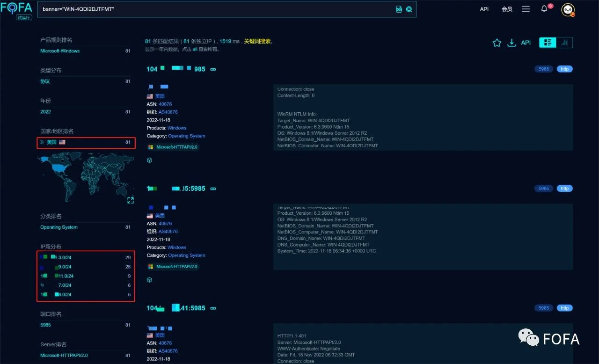The height and width of the screenshot is (364, 599).
Task: Click 美国 country link in first result
Action: pyautogui.click(x=160, y=96)
